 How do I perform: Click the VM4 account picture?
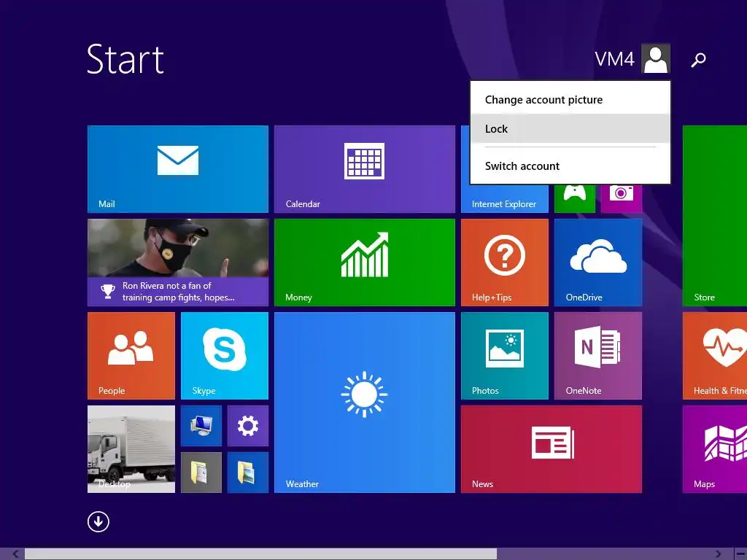click(656, 58)
